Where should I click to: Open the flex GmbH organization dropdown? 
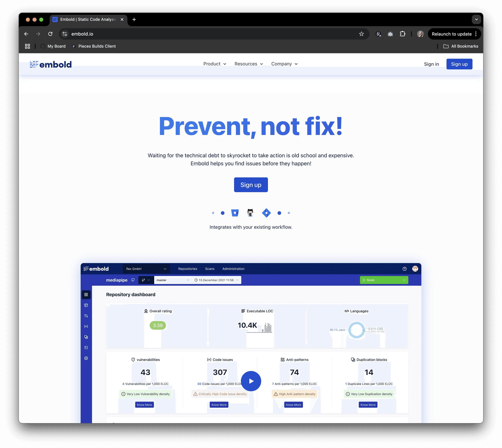tap(146, 269)
